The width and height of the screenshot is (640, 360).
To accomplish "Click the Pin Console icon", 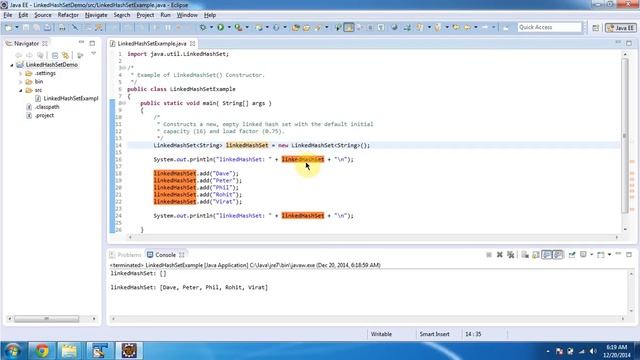I will tap(572, 255).
